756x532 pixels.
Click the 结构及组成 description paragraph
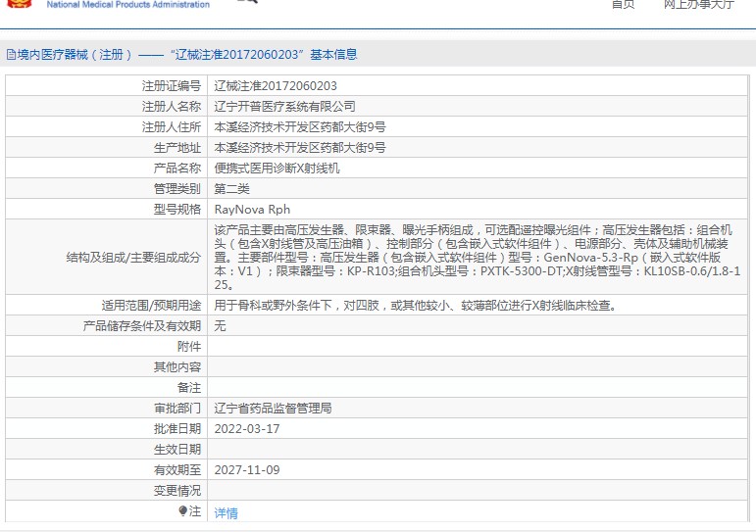(478, 257)
